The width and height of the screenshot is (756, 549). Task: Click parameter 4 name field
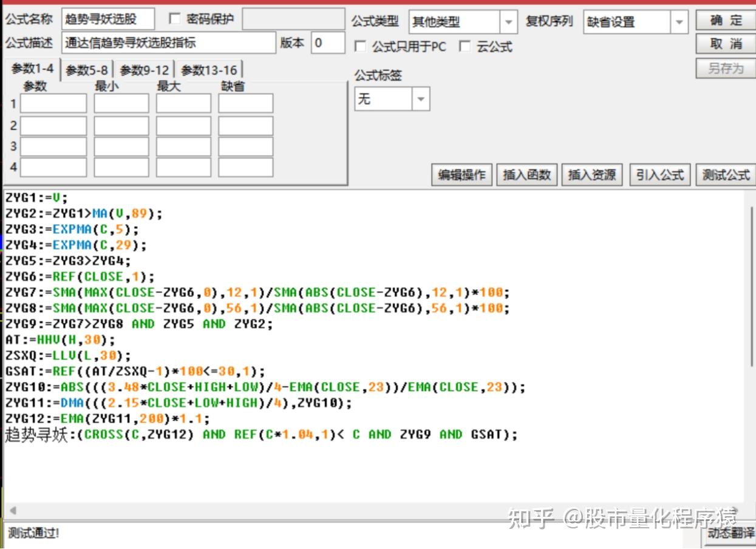click(x=53, y=167)
